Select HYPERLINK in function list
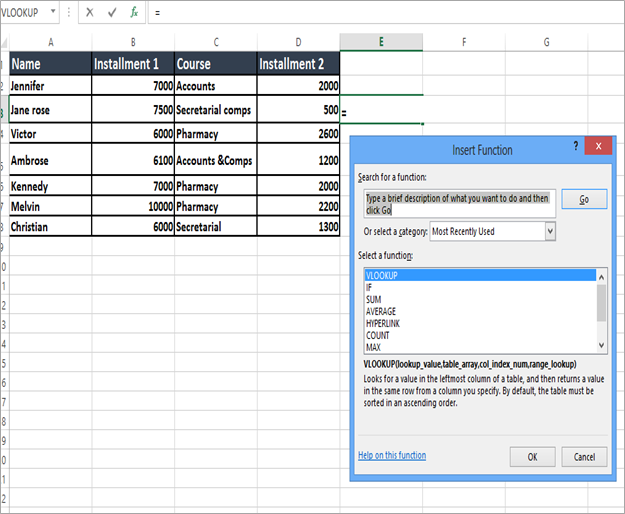625x514 pixels. [x=480, y=323]
